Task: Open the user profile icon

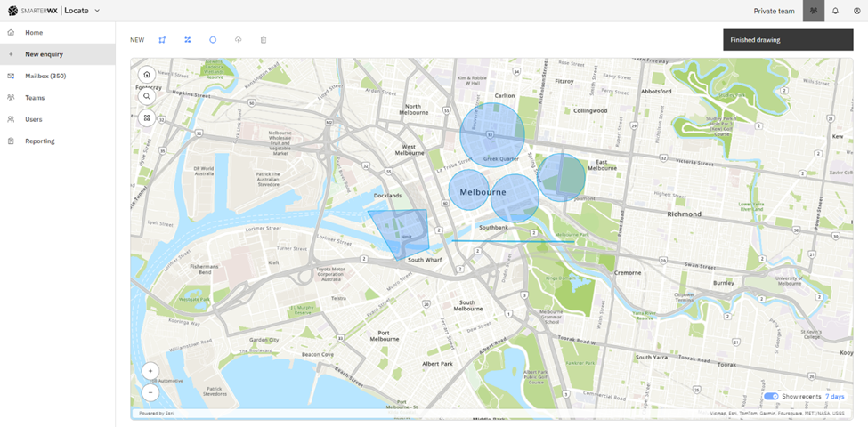Action: (856, 11)
